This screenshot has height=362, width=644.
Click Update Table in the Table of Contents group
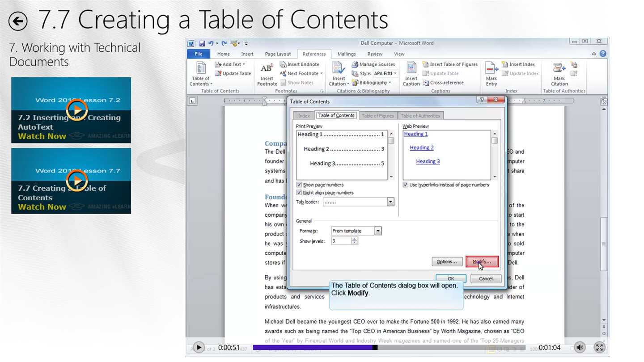point(233,73)
